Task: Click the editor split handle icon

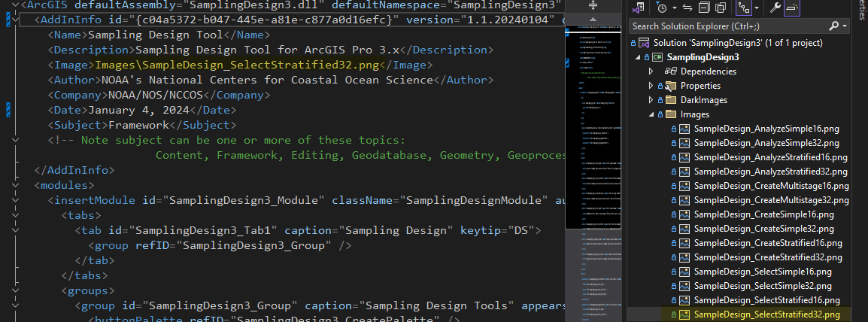Action: [594, 5]
